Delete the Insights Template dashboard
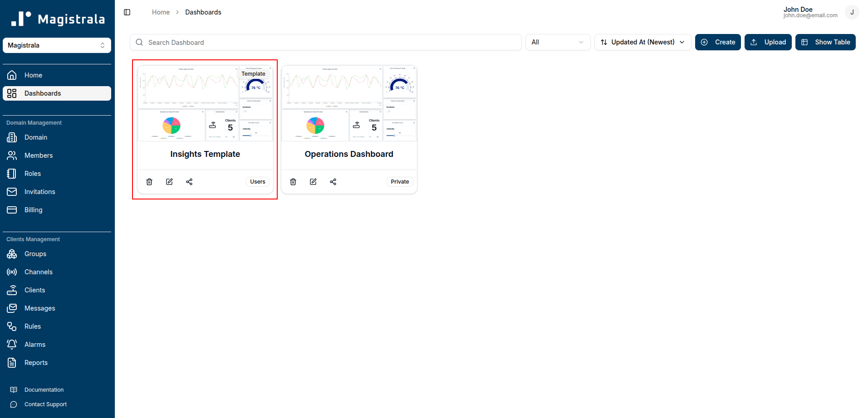 pos(149,181)
